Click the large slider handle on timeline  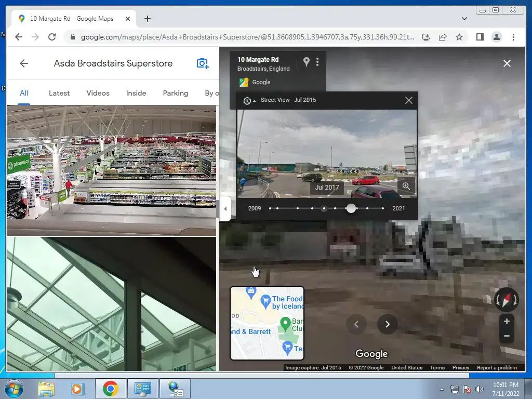351,208
